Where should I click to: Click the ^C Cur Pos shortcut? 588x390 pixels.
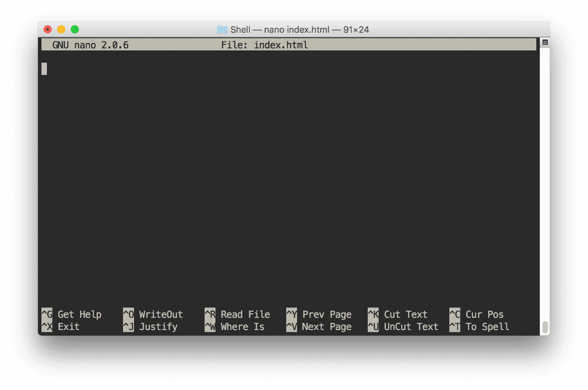(x=476, y=315)
